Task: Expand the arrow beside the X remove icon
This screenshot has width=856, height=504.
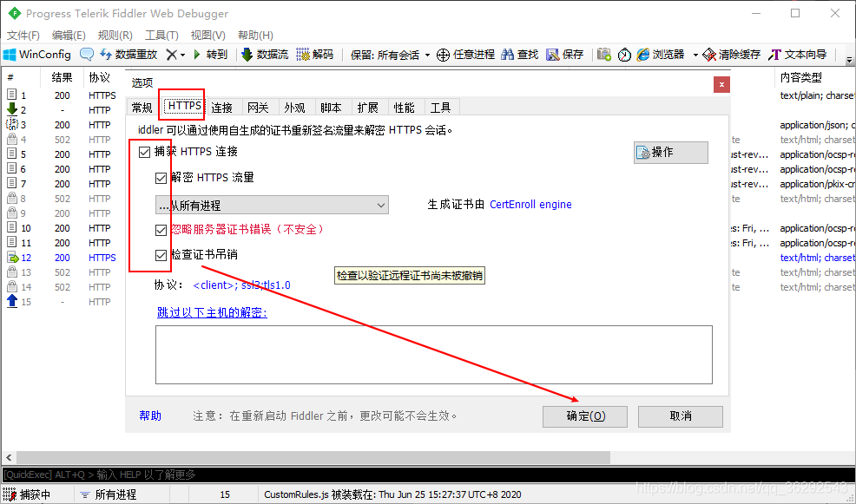Action: coord(183,56)
